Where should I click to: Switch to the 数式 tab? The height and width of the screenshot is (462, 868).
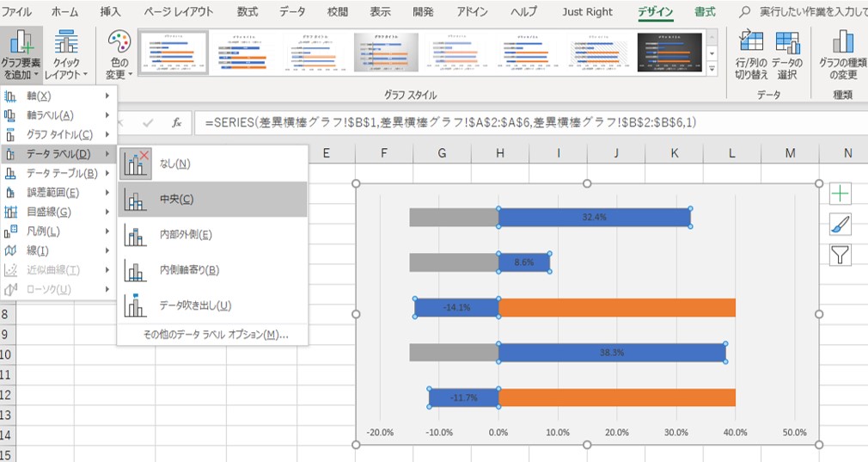click(248, 12)
